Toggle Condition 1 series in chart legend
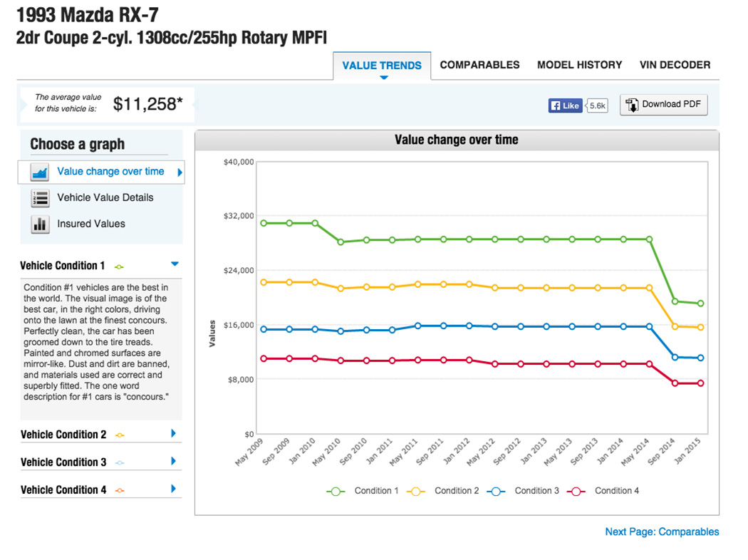This screenshot has width=748, height=560. (x=362, y=492)
